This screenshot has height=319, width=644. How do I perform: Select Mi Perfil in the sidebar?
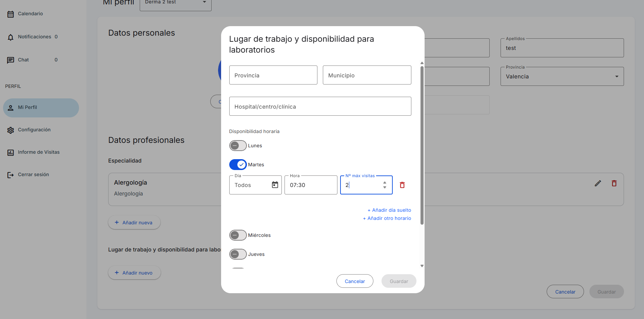(41, 108)
